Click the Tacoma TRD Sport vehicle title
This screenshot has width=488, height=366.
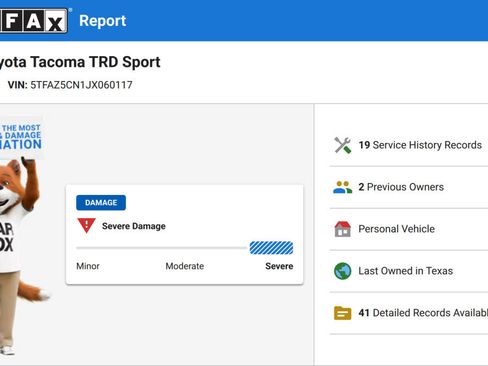80,62
